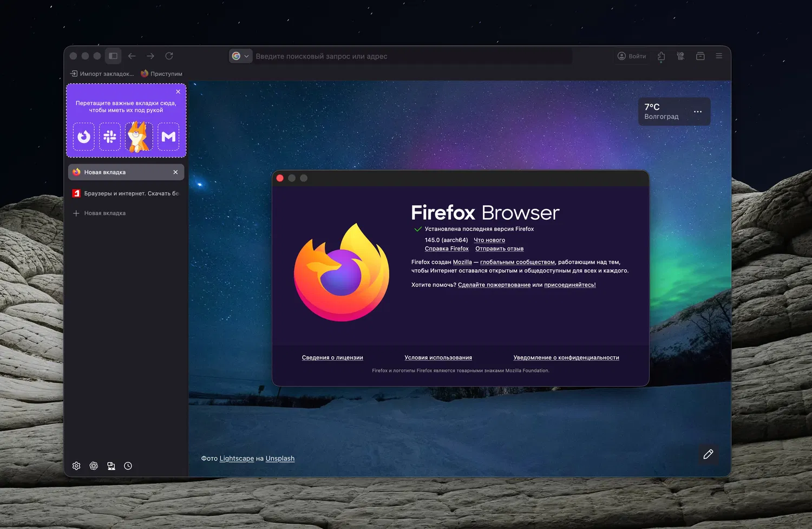Viewport: 812px width, 529px height.
Task: Open the history clock icon
Action: 128,466
